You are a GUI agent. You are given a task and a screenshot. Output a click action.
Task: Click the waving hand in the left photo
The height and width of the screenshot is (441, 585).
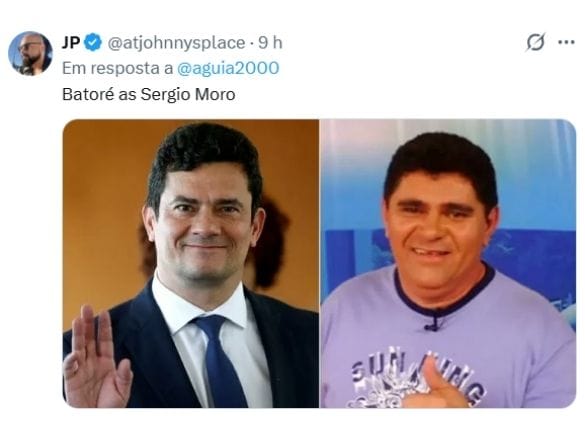(x=97, y=358)
